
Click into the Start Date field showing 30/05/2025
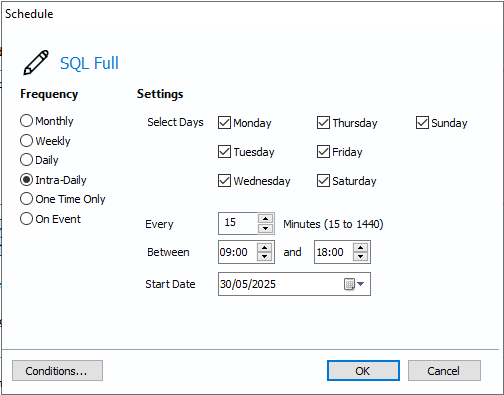point(280,284)
